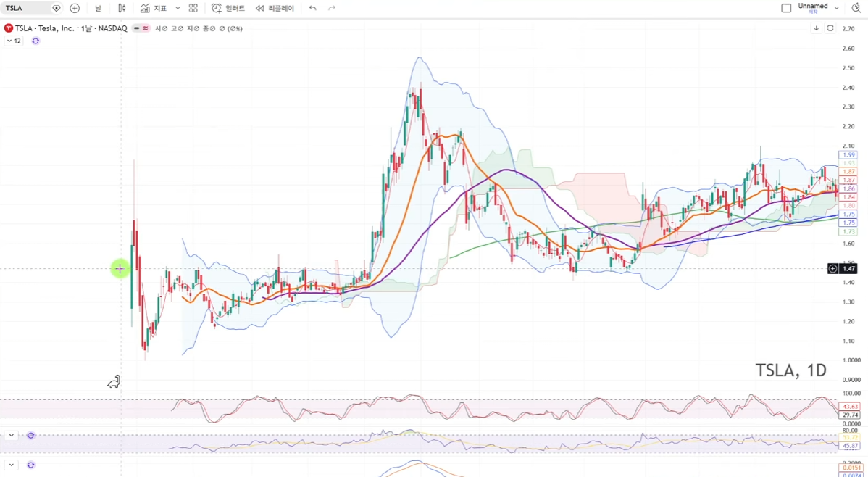Click the 45.87 RSI value label

click(850, 446)
